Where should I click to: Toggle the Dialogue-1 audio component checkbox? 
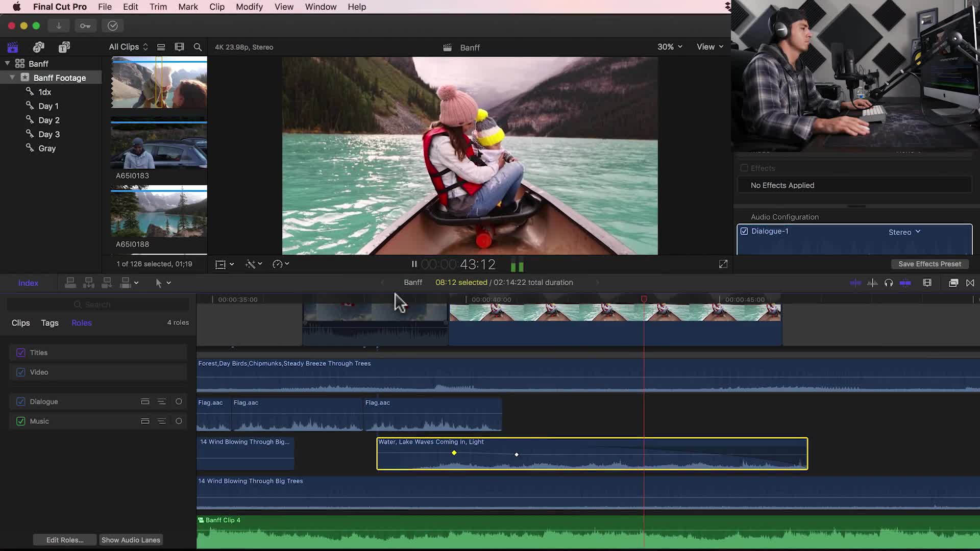[x=744, y=232]
